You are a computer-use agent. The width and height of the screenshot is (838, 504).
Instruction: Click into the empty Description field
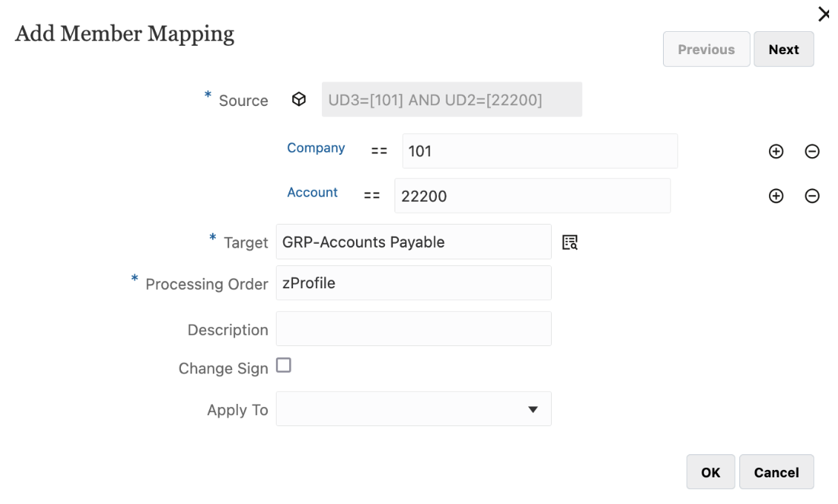413,328
